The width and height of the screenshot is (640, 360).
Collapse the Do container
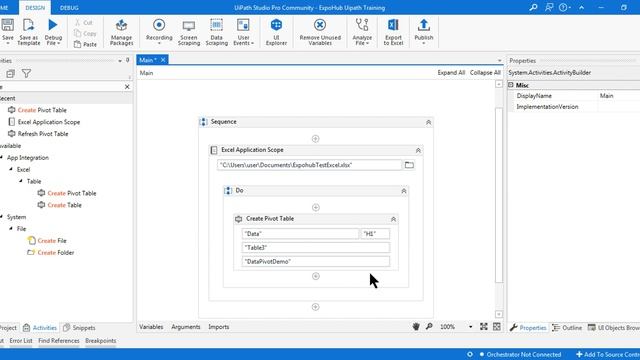click(x=403, y=191)
